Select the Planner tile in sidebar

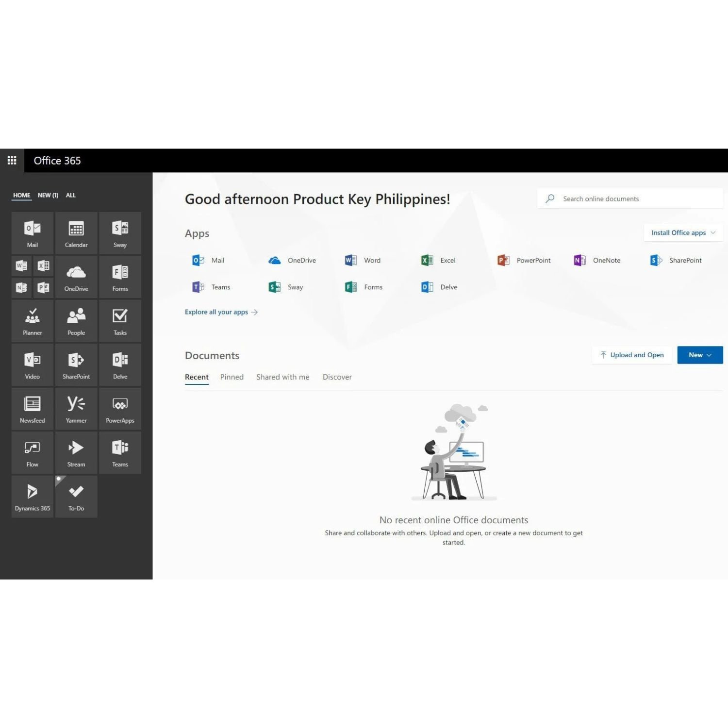(x=32, y=321)
